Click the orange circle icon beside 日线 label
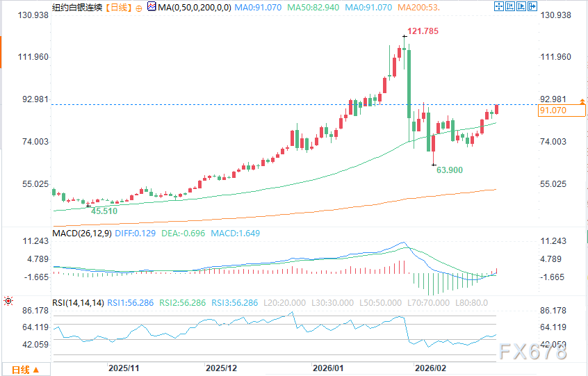 [x=138, y=8]
